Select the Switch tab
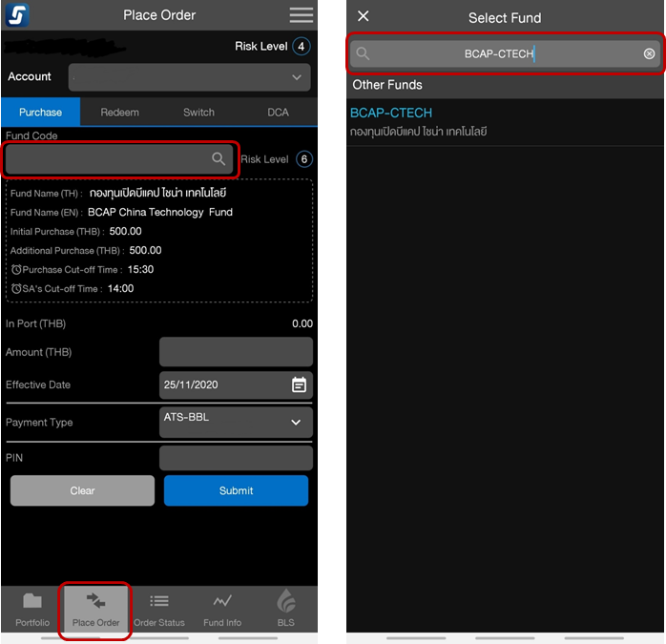This screenshot has height=644, width=666. (198, 113)
